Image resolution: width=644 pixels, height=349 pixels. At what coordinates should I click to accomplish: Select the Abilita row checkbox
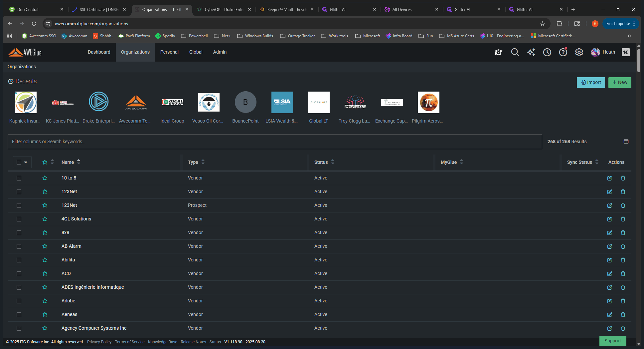click(19, 260)
